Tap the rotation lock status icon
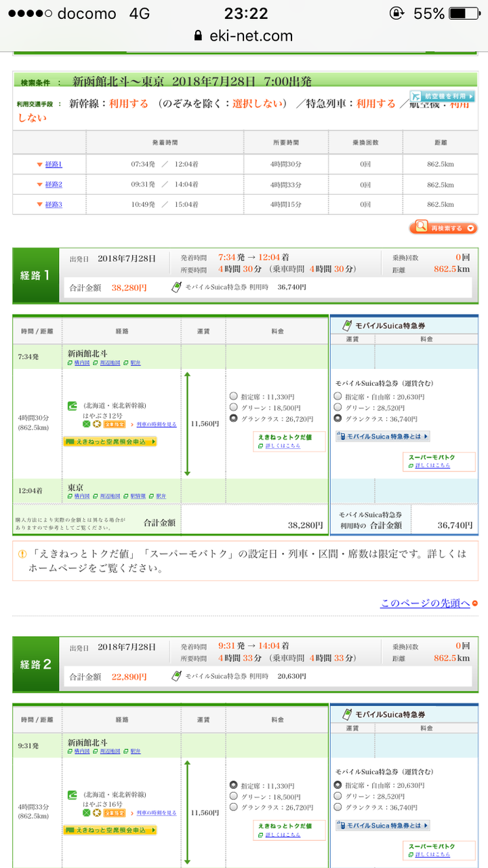Viewport: 488px width, 868px height. [x=396, y=14]
